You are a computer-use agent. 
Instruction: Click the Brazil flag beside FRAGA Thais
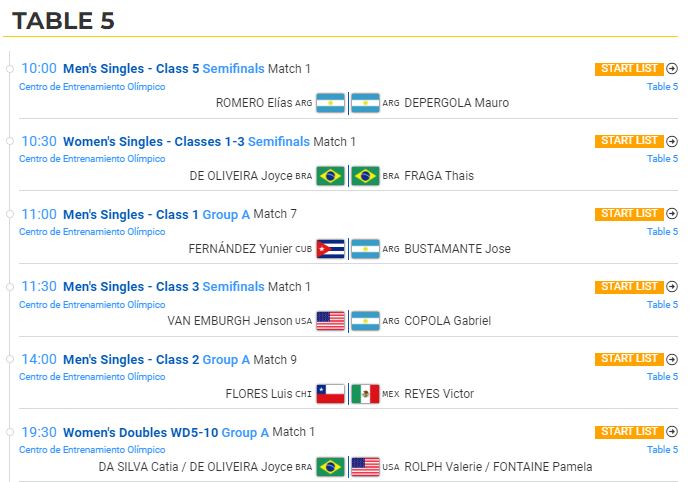tap(365, 176)
